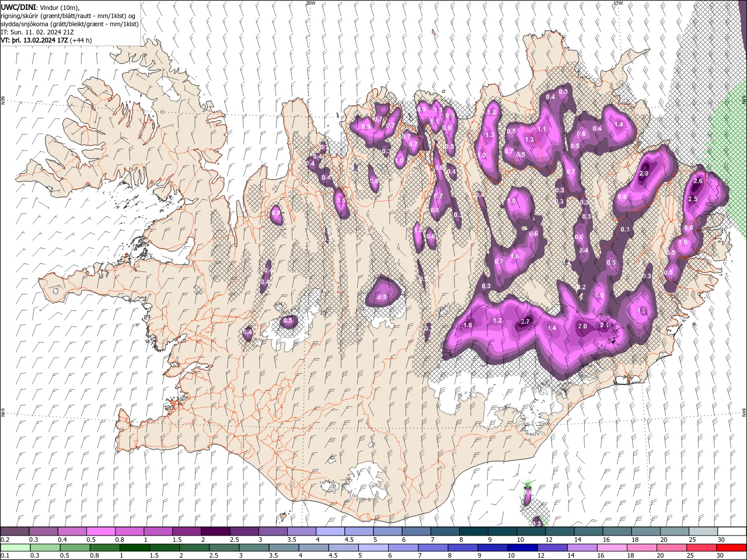Click the 15W longitude label
The height and width of the screenshot is (560, 747).
coord(618,2)
